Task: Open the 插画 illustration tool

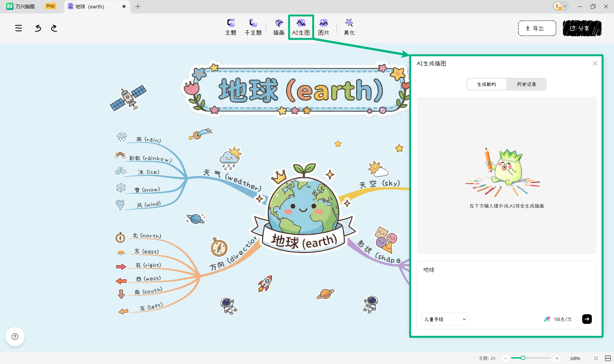Action: pyautogui.click(x=279, y=27)
